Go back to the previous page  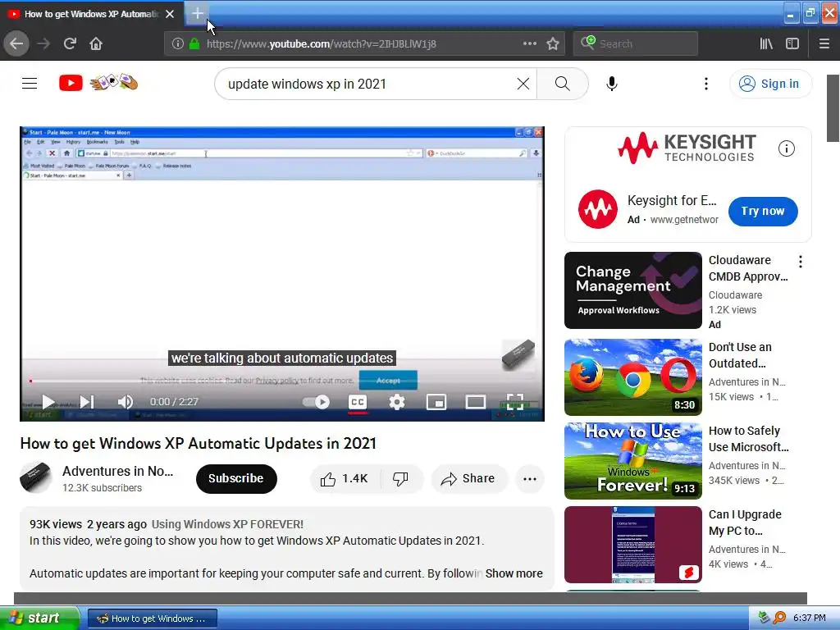point(16,43)
